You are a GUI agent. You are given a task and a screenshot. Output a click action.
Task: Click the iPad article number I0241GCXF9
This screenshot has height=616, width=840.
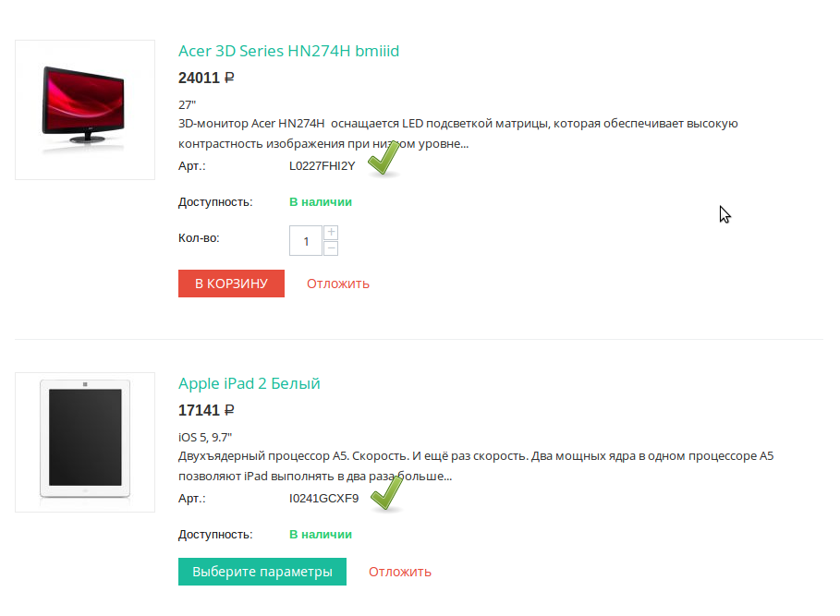click(323, 499)
